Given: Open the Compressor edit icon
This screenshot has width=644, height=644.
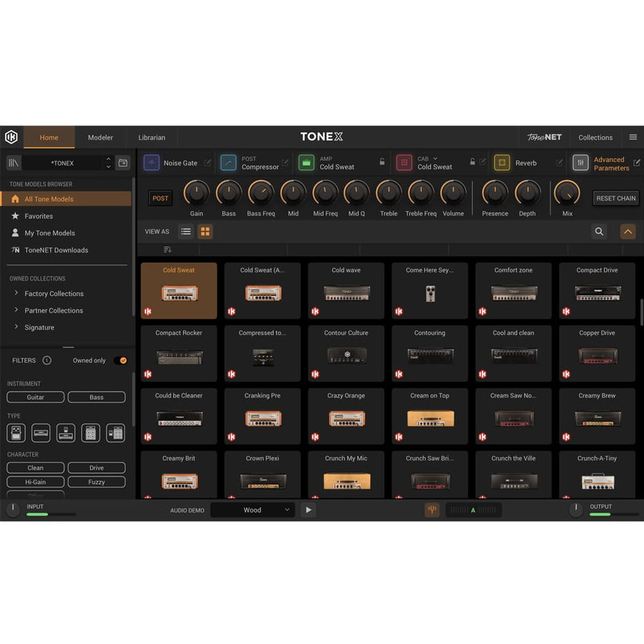Looking at the screenshot, I should click(x=285, y=162).
